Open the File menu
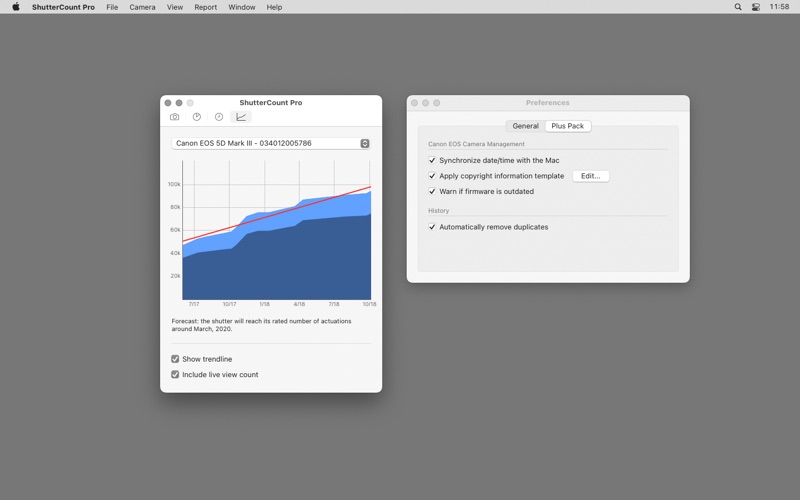Screen dimensions: 800x500 click(x=112, y=7)
